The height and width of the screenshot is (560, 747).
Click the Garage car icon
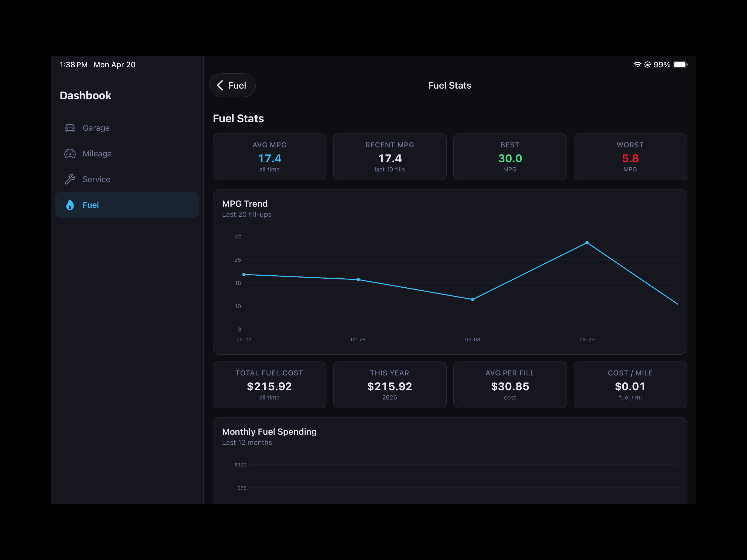pos(70,128)
